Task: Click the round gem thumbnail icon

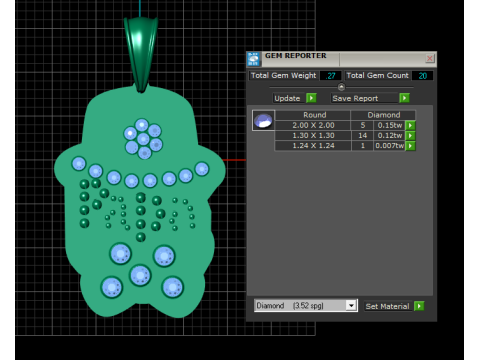Action: [x=263, y=120]
